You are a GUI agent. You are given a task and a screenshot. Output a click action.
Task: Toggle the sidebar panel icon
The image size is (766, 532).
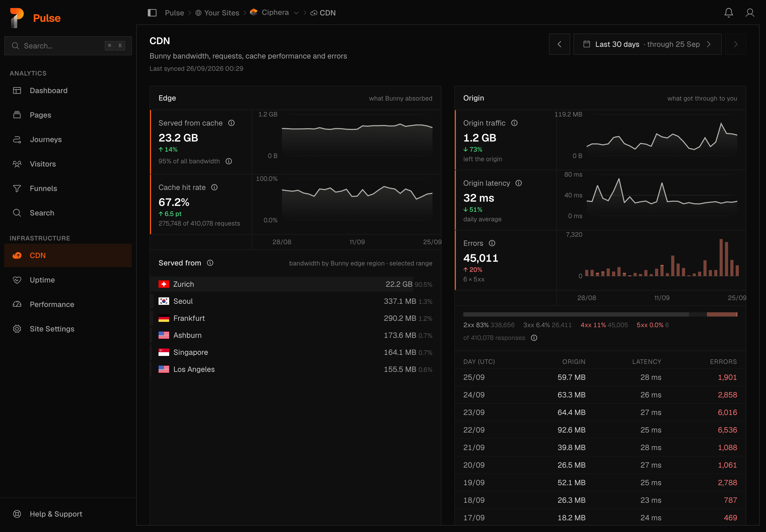click(152, 13)
